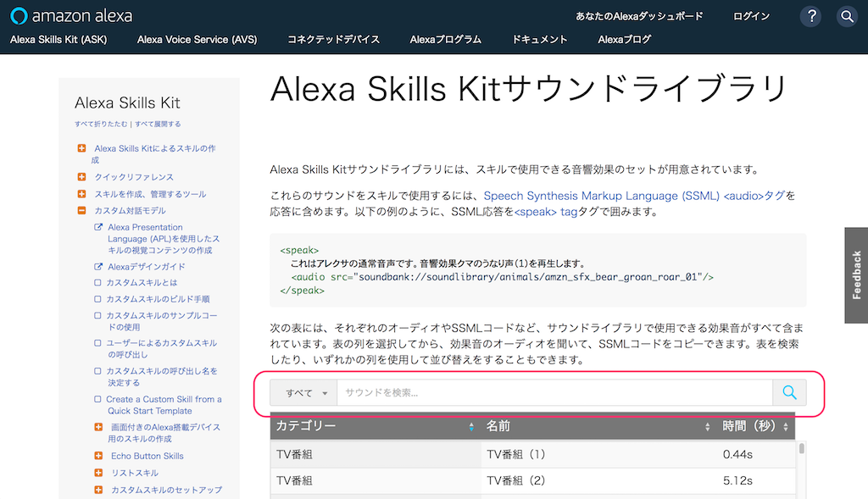Viewport: 868px width, 499px height.
Task: Sort table by 時間（秒） column arrows
Action: pyautogui.click(x=786, y=426)
